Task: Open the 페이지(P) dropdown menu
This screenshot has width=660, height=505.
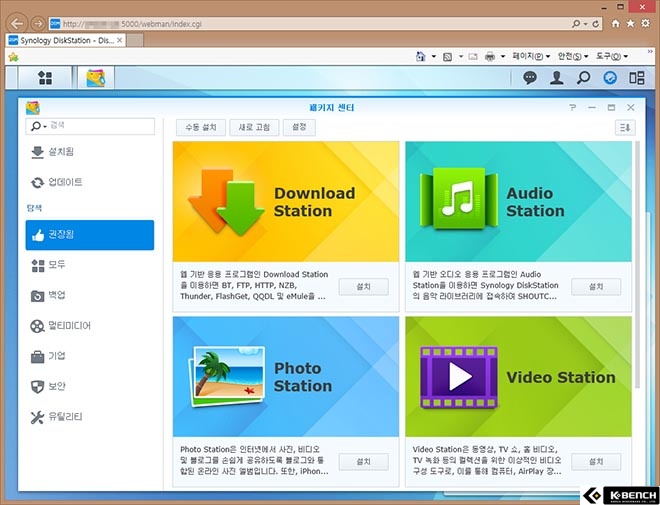Action: (531, 56)
